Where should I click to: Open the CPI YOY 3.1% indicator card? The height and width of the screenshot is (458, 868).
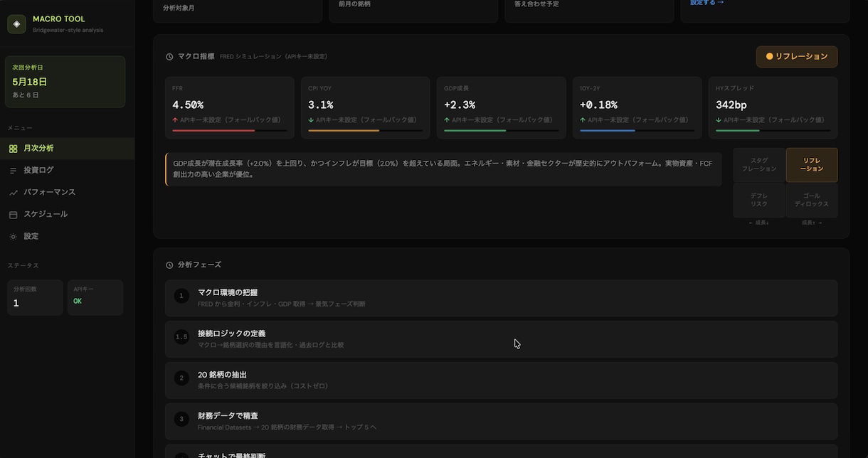click(x=365, y=108)
